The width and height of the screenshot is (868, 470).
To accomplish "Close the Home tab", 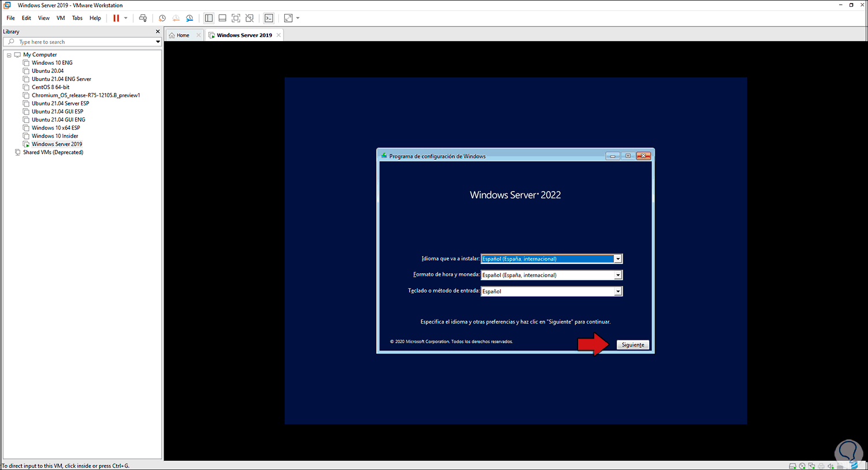I will [x=199, y=35].
